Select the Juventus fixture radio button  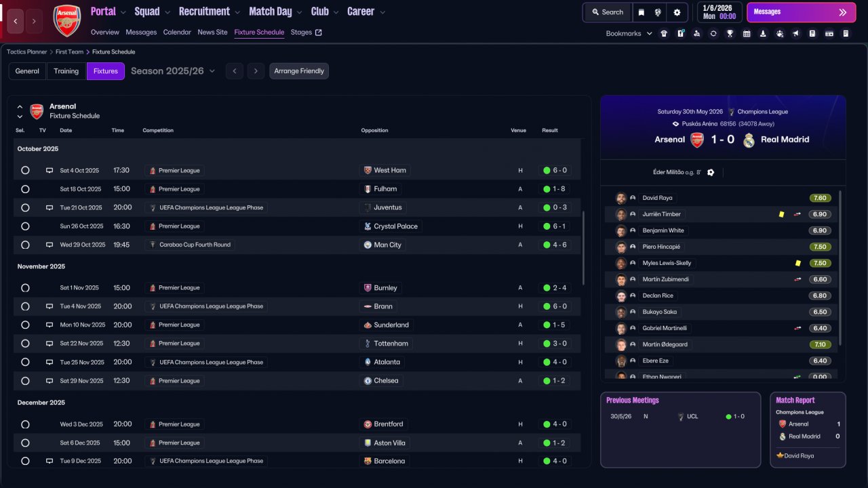click(x=25, y=208)
